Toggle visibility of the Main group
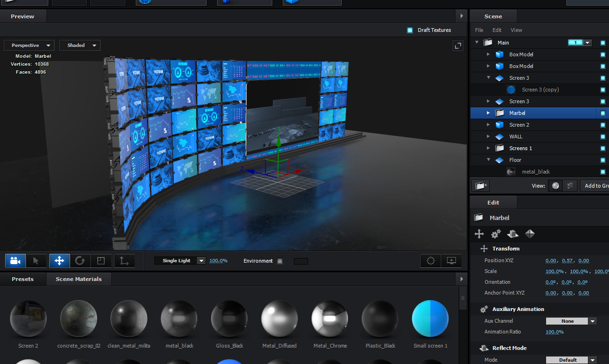The image size is (609, 364). 603,43
